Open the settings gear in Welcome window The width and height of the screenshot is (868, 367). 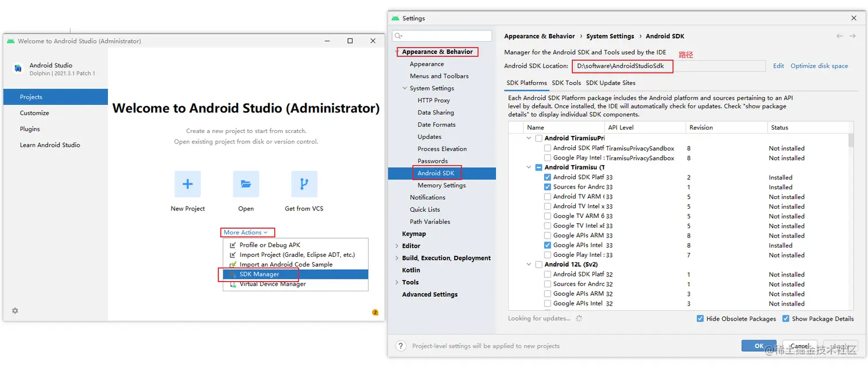coord(15,311)
